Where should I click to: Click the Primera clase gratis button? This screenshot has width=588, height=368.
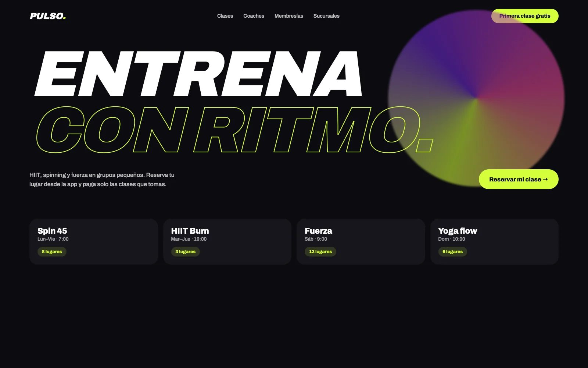pos(525,16)
